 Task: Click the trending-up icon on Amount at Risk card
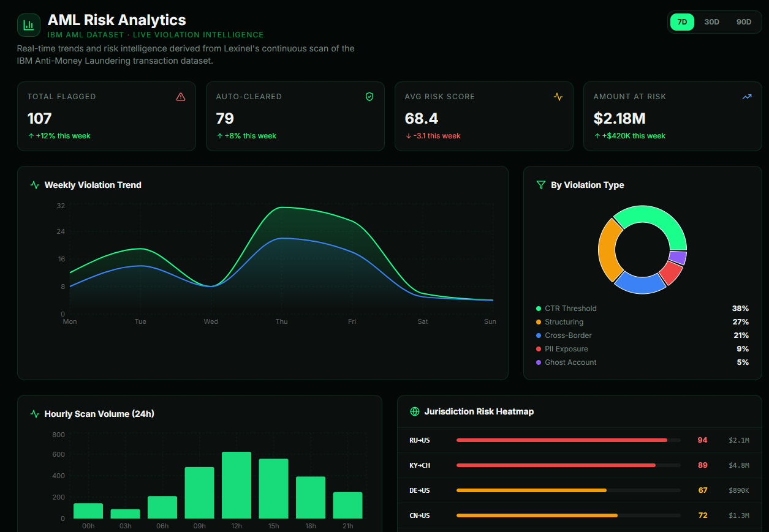point(746,96)
